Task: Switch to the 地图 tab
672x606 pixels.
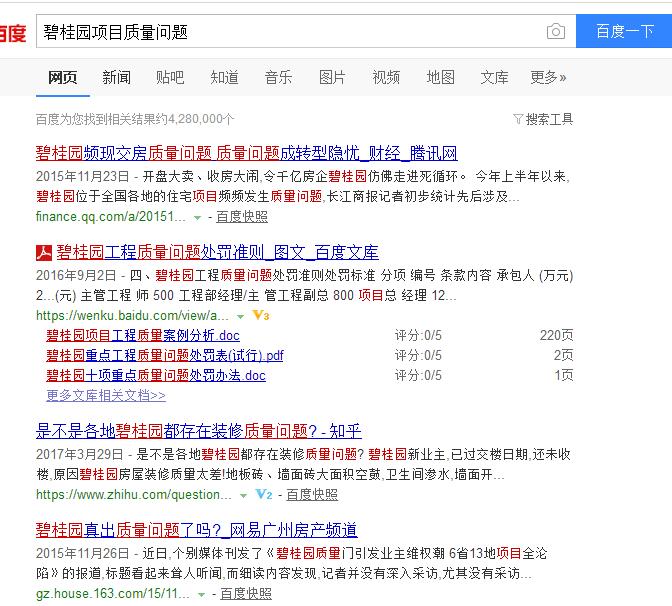Action: point(441,78)
